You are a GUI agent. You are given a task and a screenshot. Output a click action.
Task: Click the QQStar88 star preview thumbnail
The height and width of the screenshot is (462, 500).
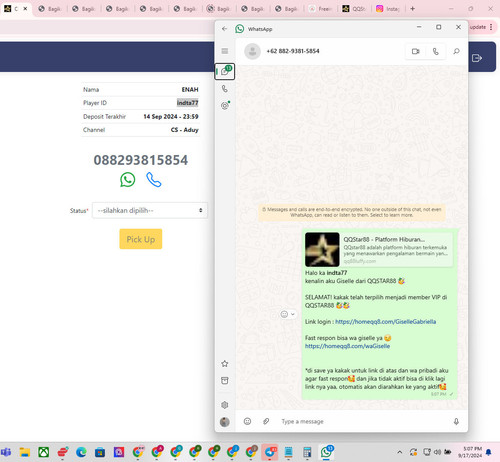pos(322,250)
